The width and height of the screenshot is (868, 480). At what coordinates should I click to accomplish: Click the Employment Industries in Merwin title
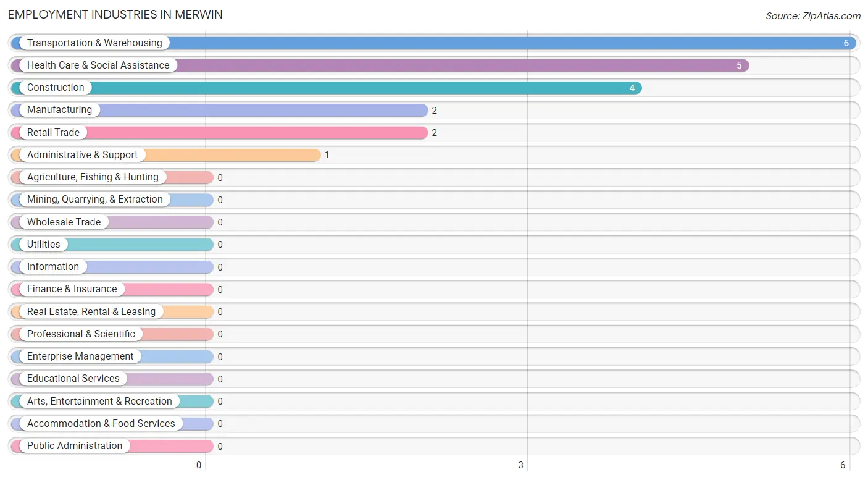115,14
